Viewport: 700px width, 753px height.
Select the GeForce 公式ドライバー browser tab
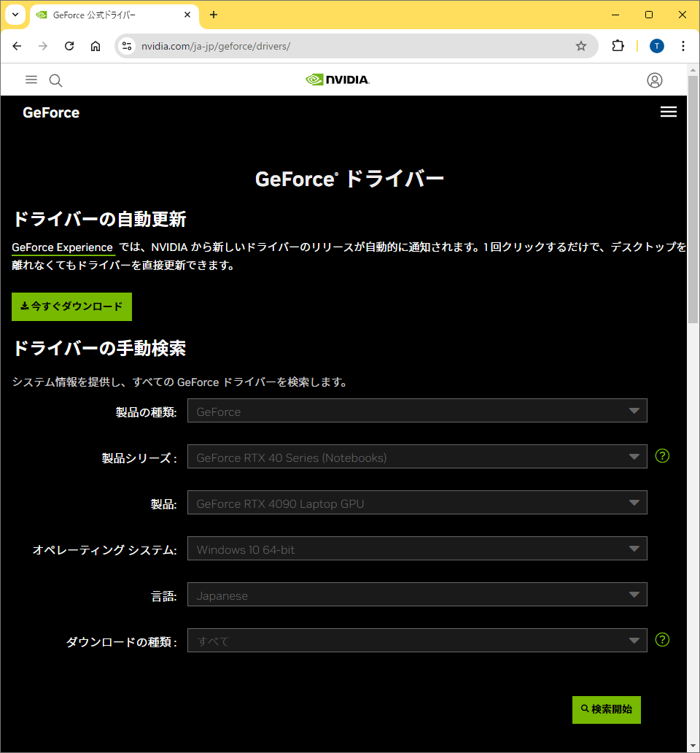(x=102, y=15)
